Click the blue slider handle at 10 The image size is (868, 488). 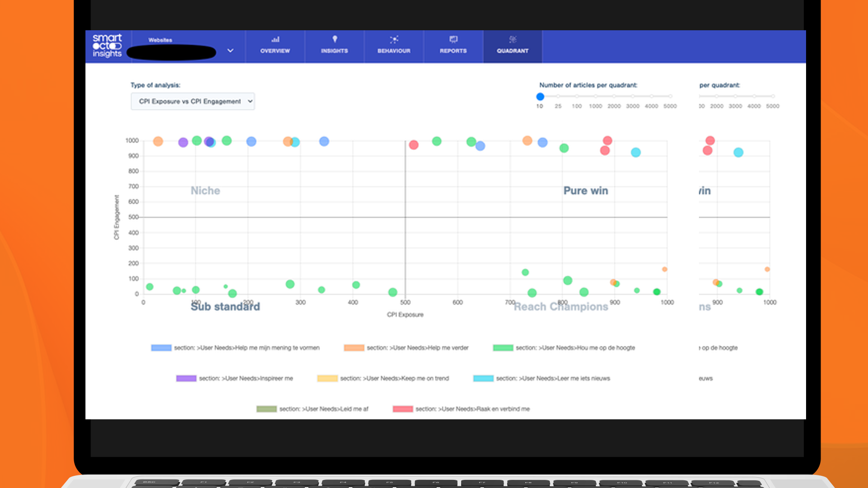click(540, 96)
